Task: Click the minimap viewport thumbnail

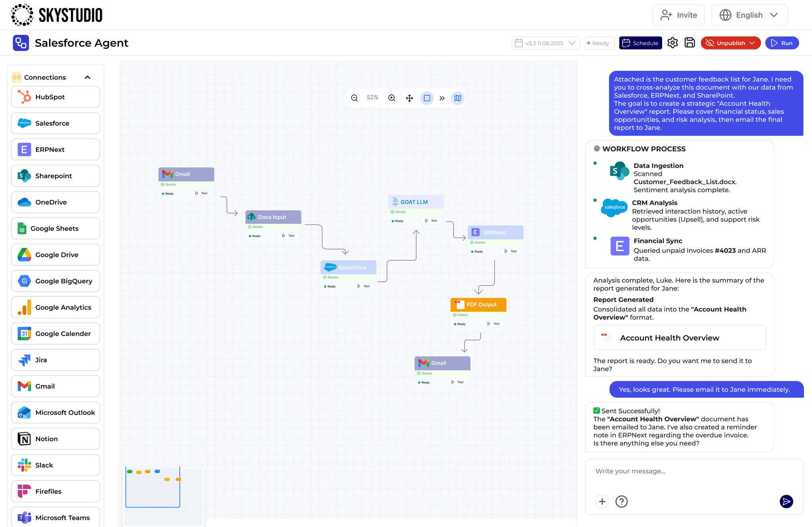Action: coord(153,487)
